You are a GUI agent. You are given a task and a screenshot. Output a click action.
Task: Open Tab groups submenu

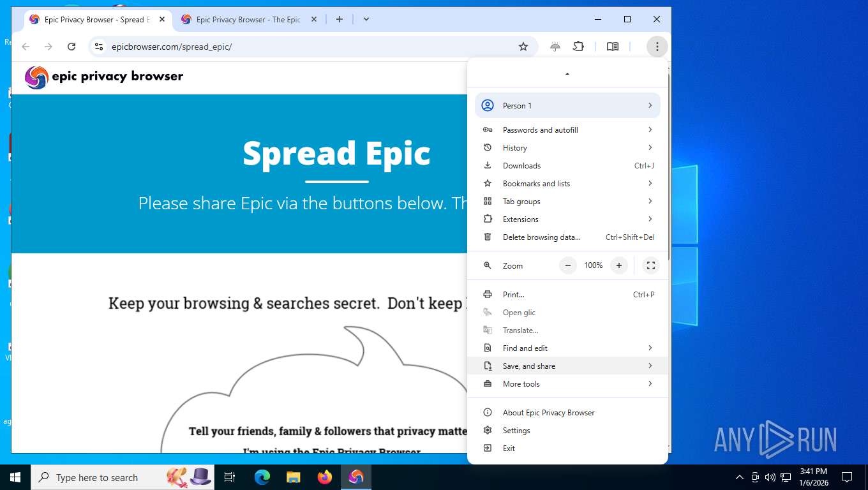click(x=567, y=201)
